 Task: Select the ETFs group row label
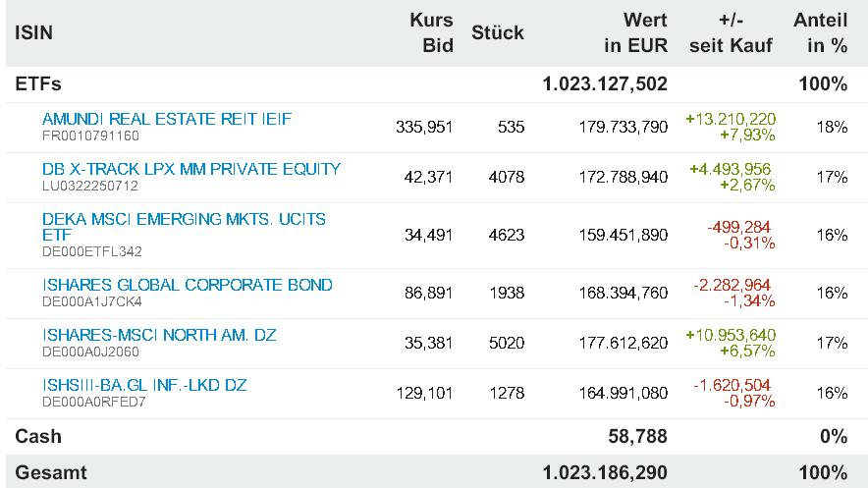(38, 84)
